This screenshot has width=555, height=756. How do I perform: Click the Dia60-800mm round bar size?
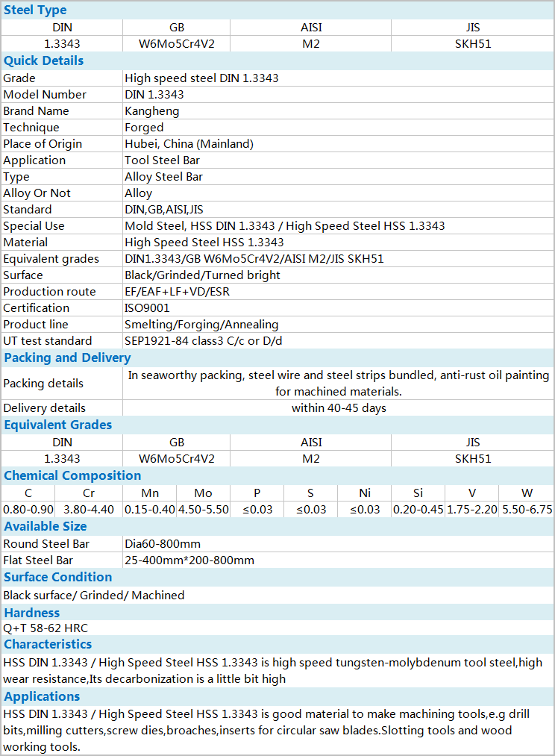click(163, 544)
